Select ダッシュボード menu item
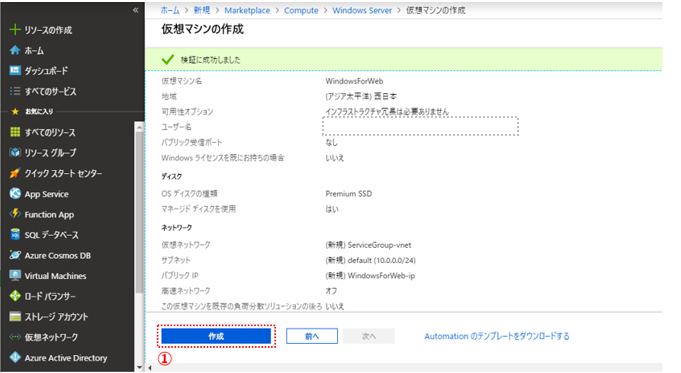681x373 pixels. [x=46, y=71]
